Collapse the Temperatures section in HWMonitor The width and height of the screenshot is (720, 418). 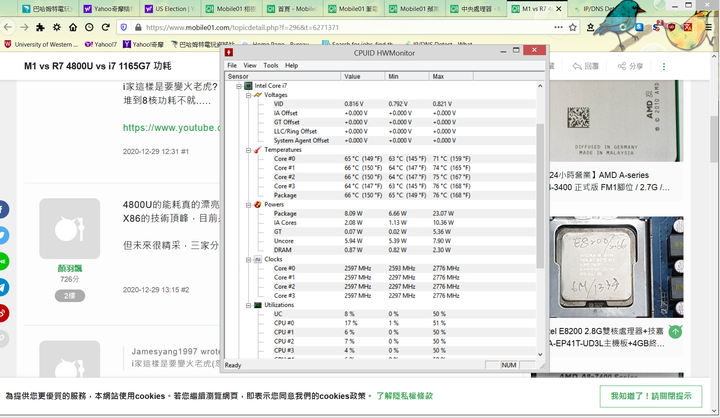(248, 150)
